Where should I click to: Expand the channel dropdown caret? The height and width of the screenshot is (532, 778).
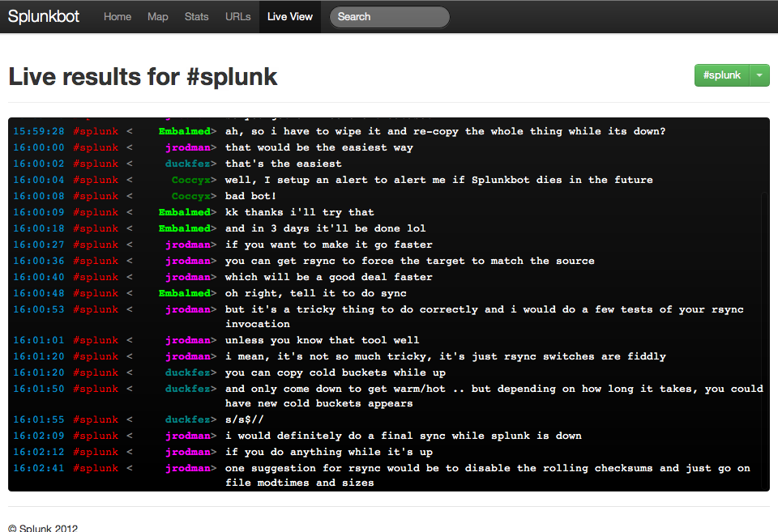pos(759,75)
